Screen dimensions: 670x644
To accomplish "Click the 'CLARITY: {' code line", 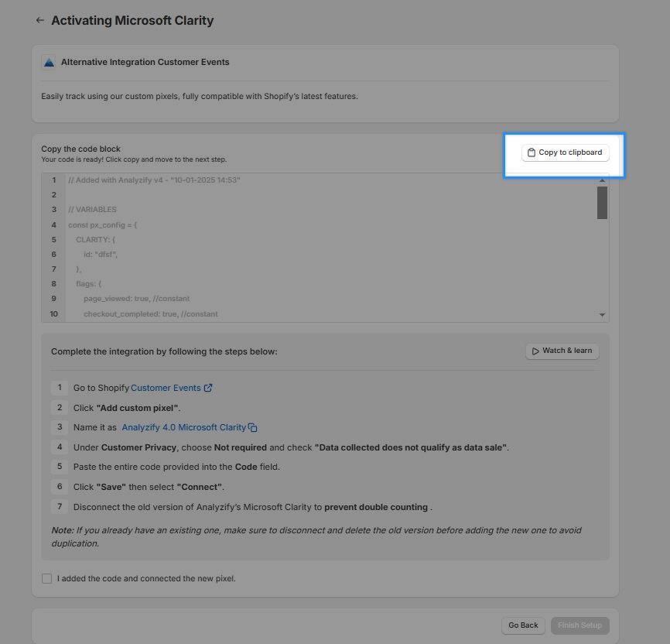I will tap(96, 239).
